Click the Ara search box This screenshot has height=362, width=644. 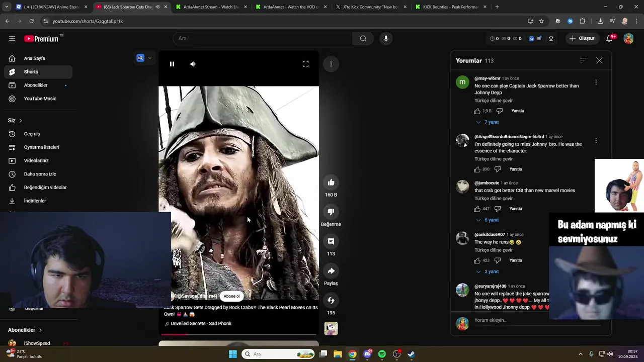pos(263,38)
